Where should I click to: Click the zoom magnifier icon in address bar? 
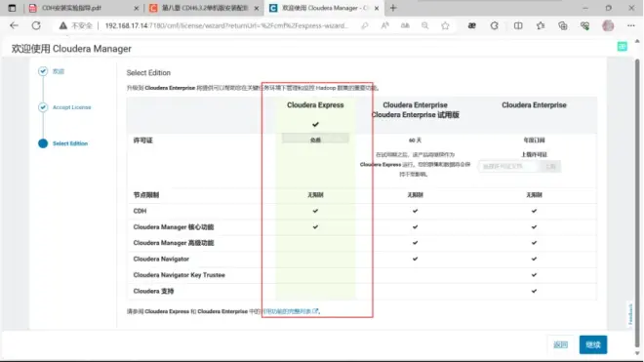[x=425, y=25]
